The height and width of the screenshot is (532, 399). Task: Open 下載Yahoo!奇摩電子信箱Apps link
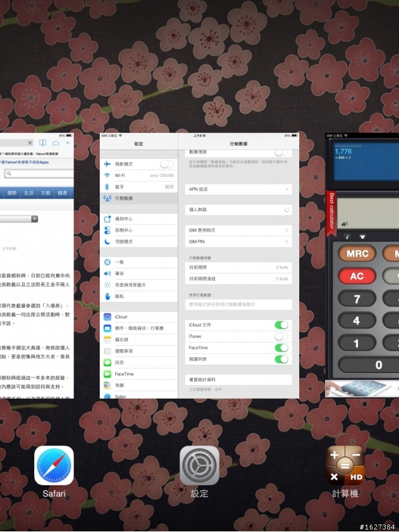click(24, 162)
